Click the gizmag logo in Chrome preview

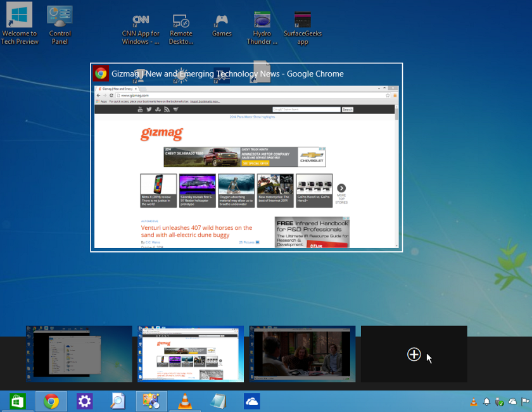click(x=162, y=134)
